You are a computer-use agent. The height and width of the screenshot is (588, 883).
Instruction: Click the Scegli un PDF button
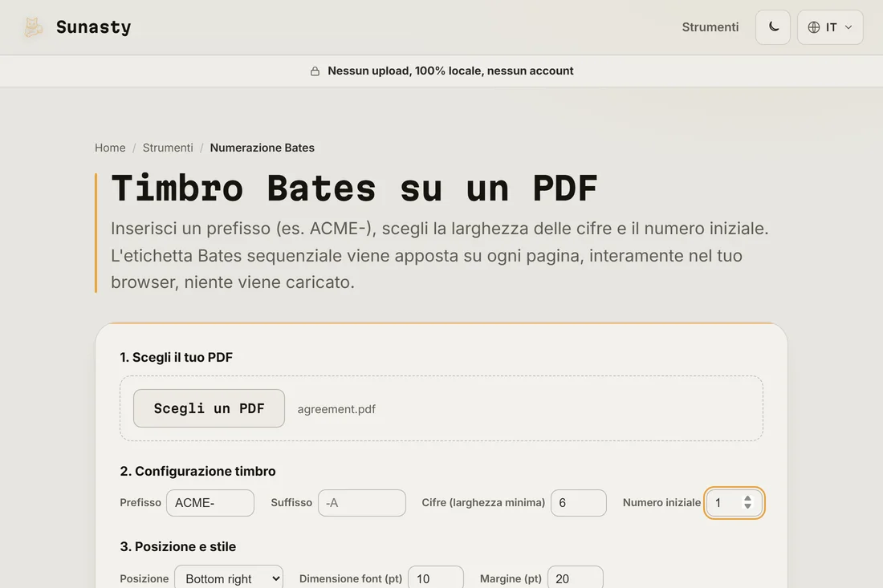209,408
